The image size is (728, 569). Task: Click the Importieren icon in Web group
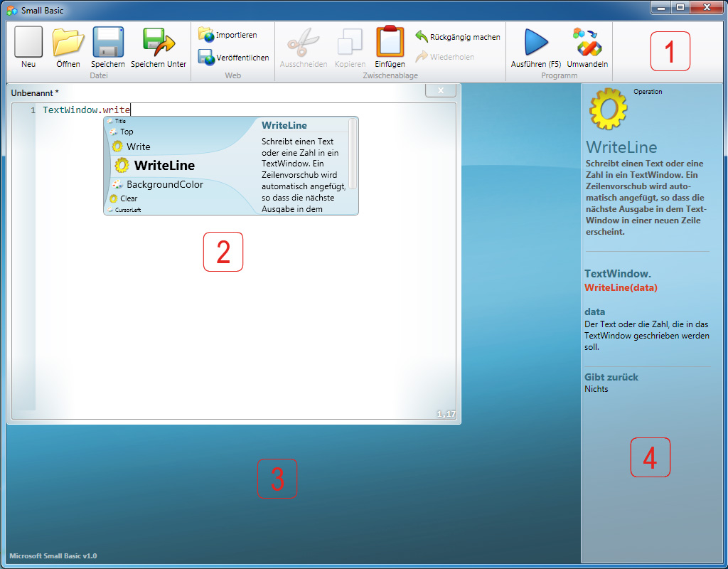(206, 35)
